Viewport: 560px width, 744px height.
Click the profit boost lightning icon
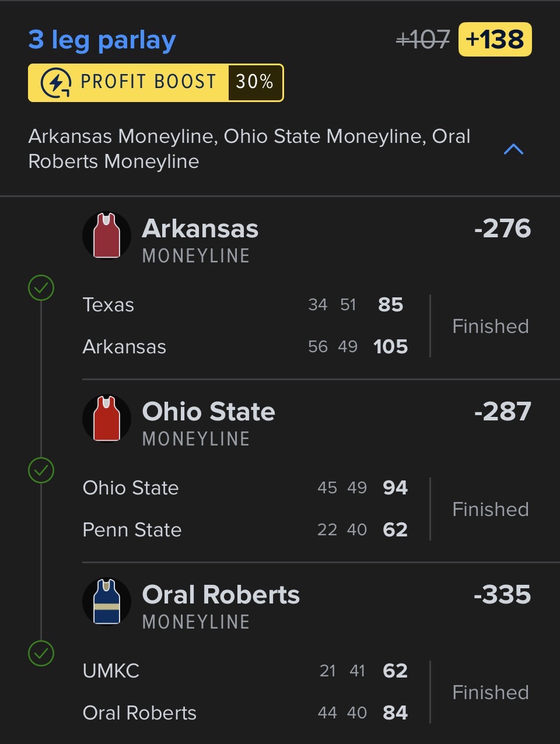[56, 83]
